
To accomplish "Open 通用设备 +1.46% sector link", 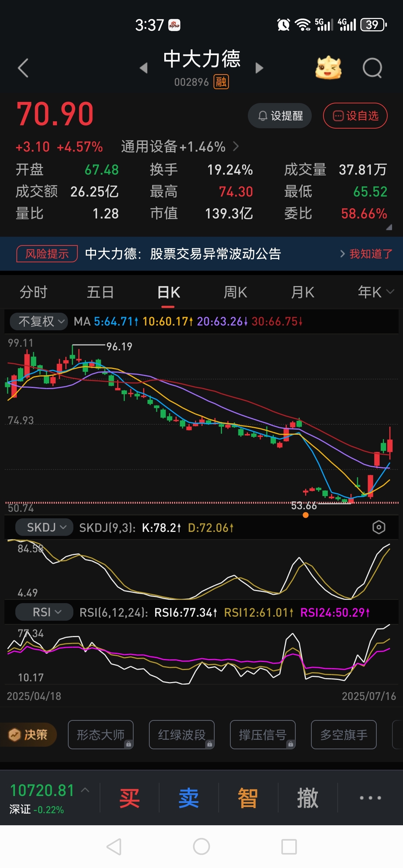I will (180, 147).
